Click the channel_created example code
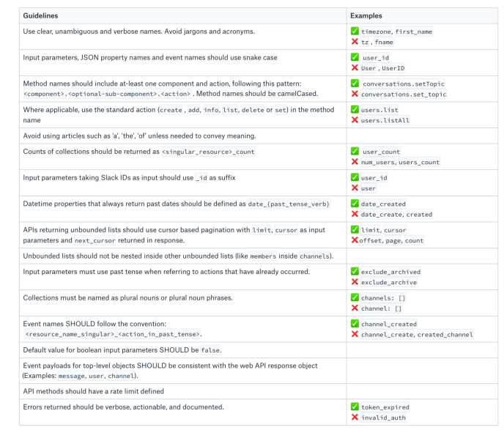The height and width of the screenshot is (433, 504). [388, 324]
